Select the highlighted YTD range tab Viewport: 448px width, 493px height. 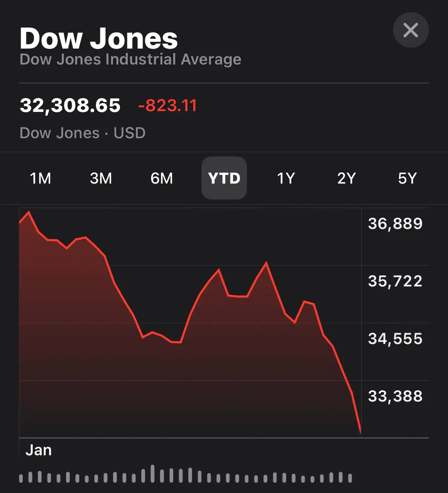224,178
